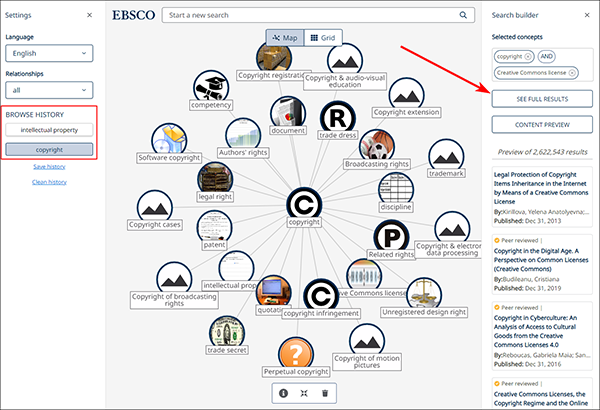Open the Perpetual copyright question-mark node
Viewport: 600px width, 410px height.
click(296, 354)
